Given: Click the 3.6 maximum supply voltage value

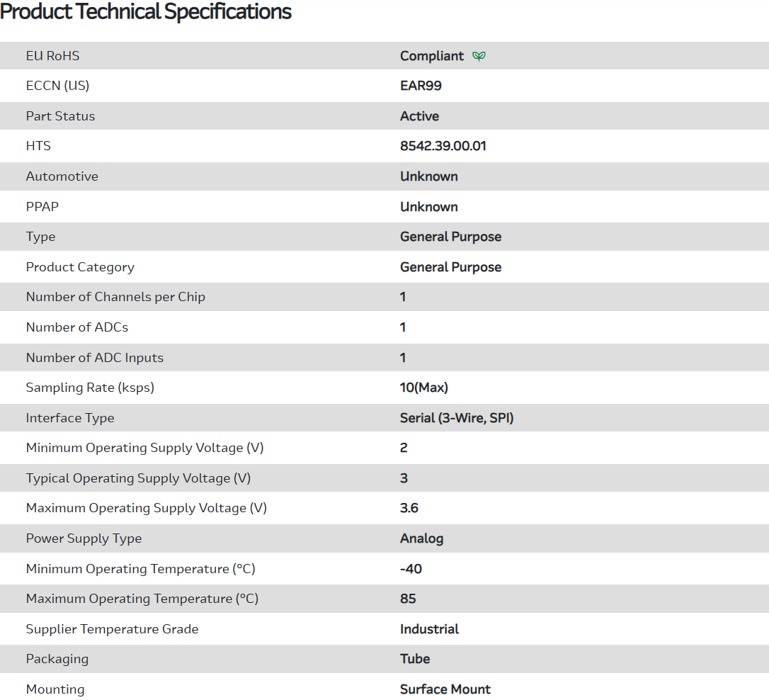Looking at the screenshot, I should coord(409,508).
